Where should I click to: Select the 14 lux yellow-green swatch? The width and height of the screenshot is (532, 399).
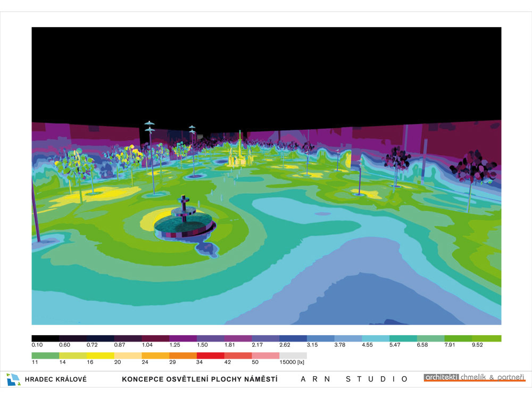(73, 355)
